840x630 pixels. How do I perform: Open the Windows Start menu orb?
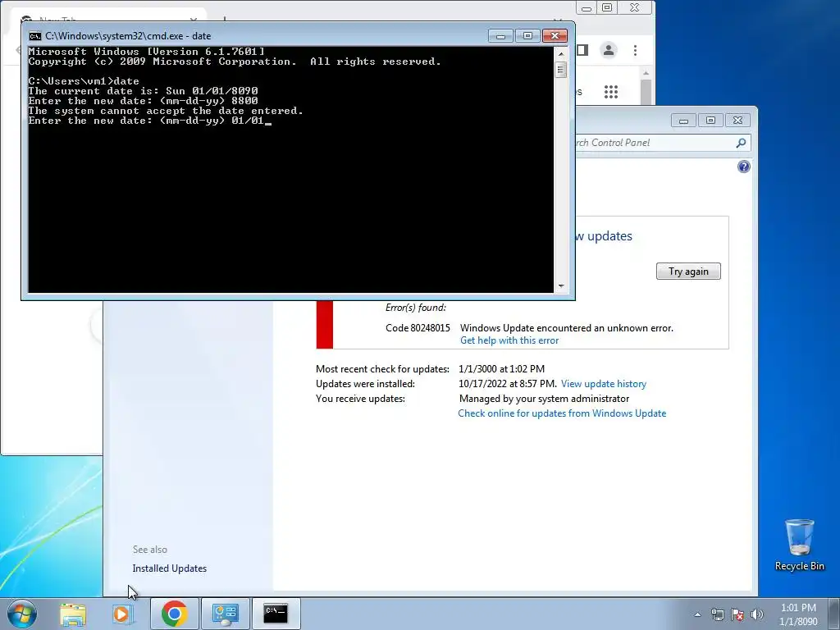tap(22, 614)
